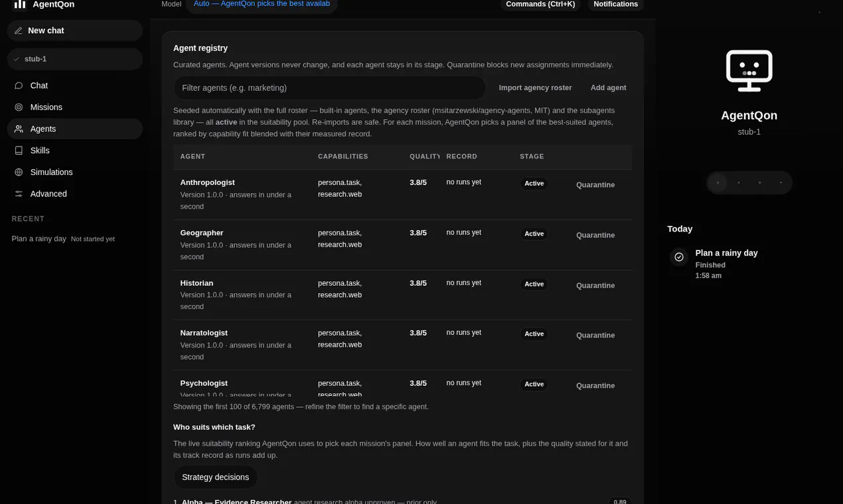Click the Agents people icon
The width and height of the screenshot is (843, 504).
[19, 129]
